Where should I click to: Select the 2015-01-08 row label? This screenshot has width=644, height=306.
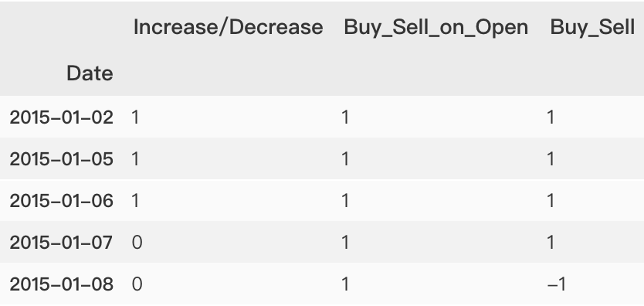point(61,284)
